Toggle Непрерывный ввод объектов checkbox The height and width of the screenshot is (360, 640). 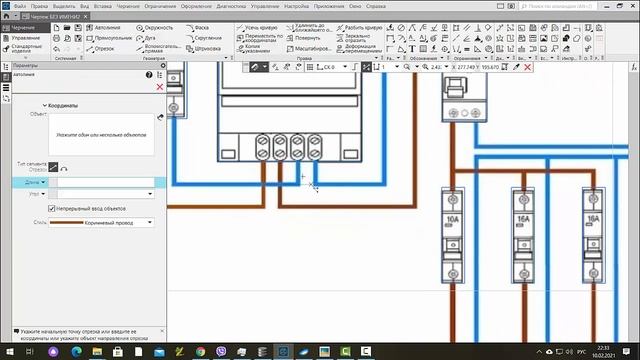click(52, 209)
